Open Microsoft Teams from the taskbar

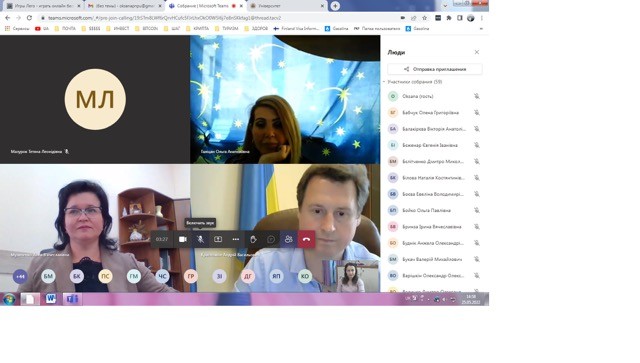click(72, 299)
